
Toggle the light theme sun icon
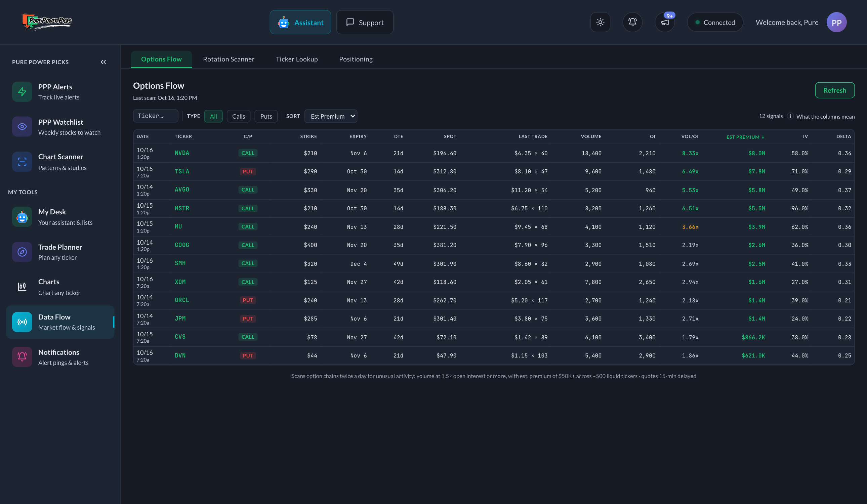coord(600,23)
